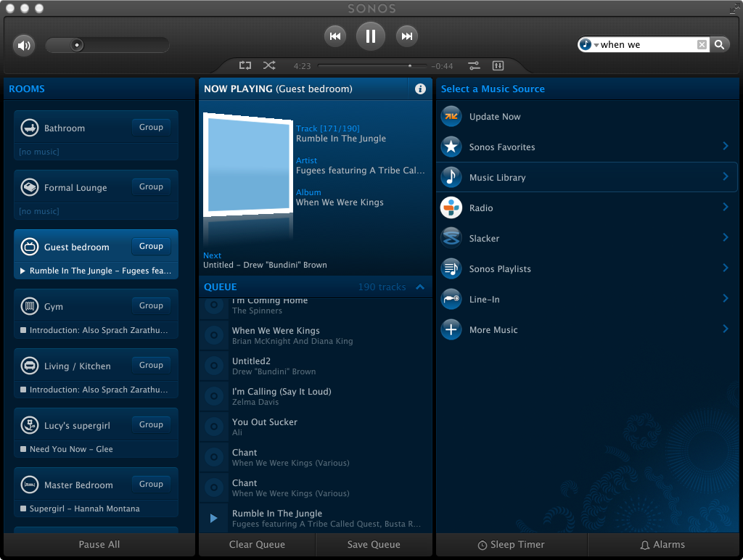
Task: Clear the search field text
Action: tap(702, 45)
